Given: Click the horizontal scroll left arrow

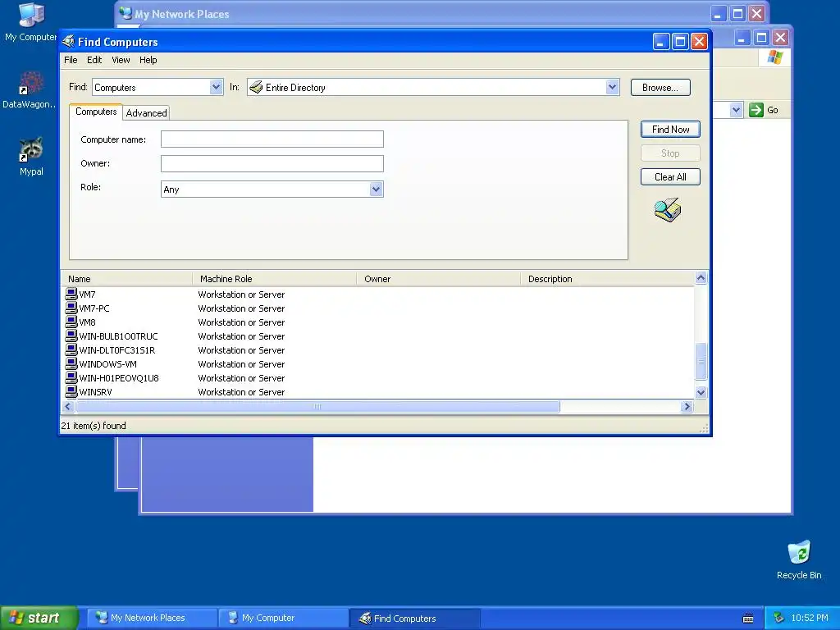Looking at the screenshot, I should (68, 407).
